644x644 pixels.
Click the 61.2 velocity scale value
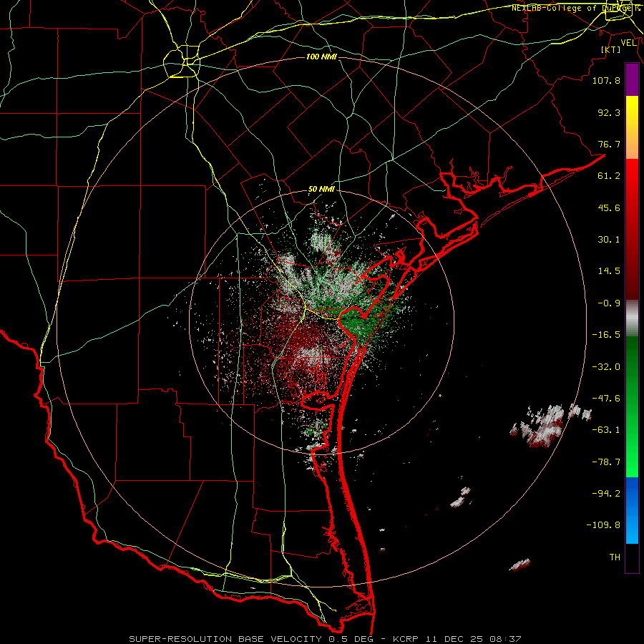pyautogui.click(x=609, y=176)
